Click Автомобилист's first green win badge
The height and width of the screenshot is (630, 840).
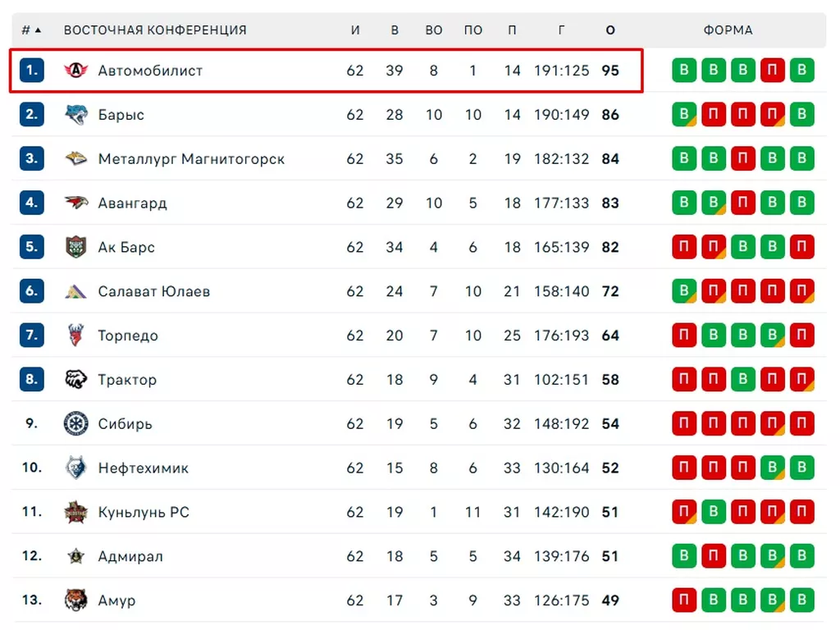coord(684,71)
